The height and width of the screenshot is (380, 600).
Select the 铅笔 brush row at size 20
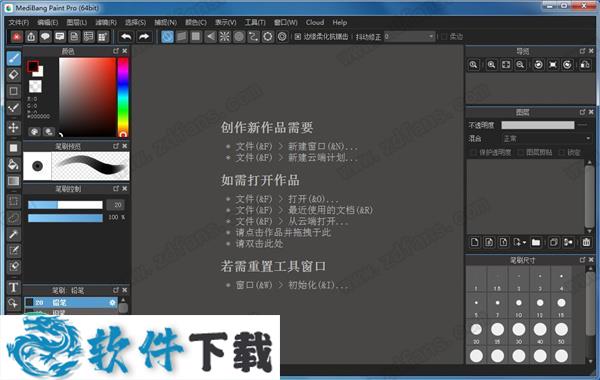(71, 302)
